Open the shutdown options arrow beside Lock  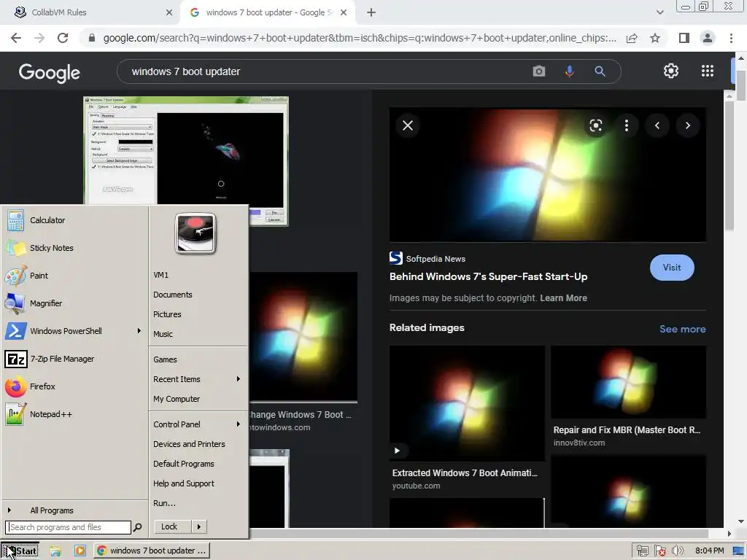point(199,526)
